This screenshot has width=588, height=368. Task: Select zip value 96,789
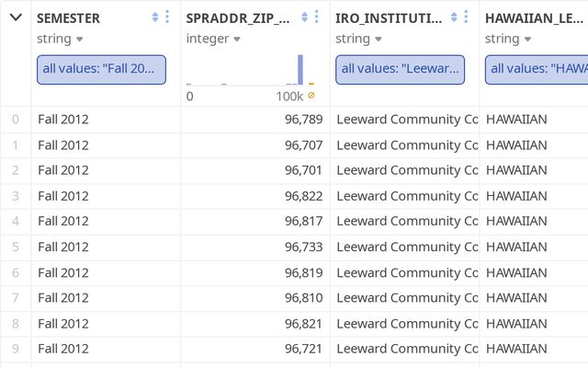(303, 120)
